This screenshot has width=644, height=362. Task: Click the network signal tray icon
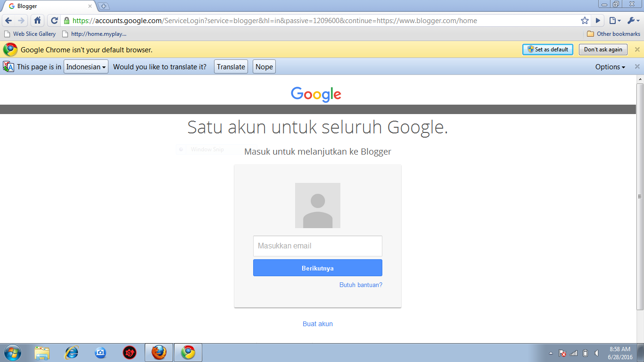(x=574, y=353)
